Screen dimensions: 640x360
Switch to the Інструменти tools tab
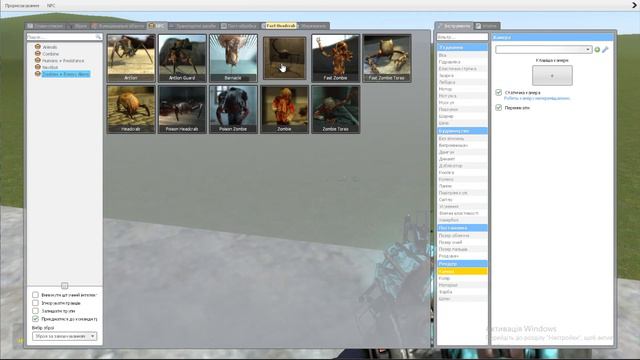[454, 26]
